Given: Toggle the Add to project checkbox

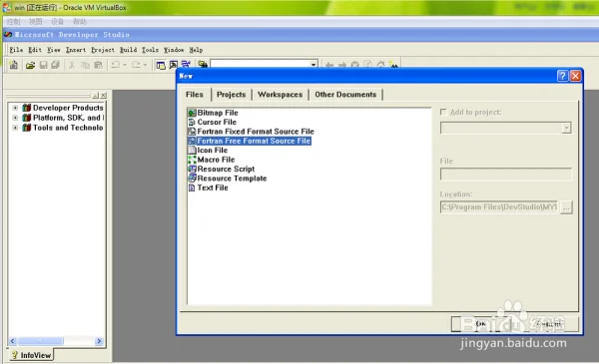Looking at the screenshot, I should click(x=443, y=112).
